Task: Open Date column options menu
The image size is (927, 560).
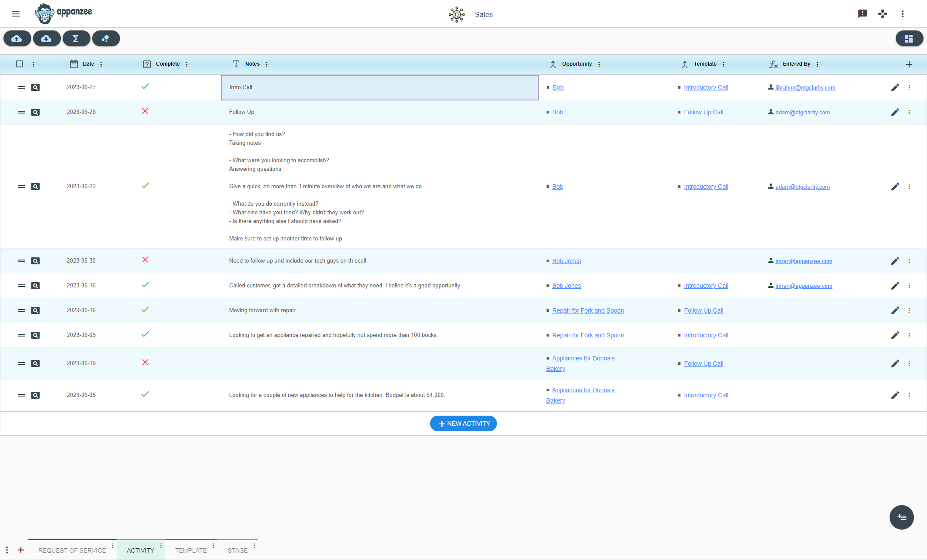Action: pyautogui.click(x=101, y=64)
